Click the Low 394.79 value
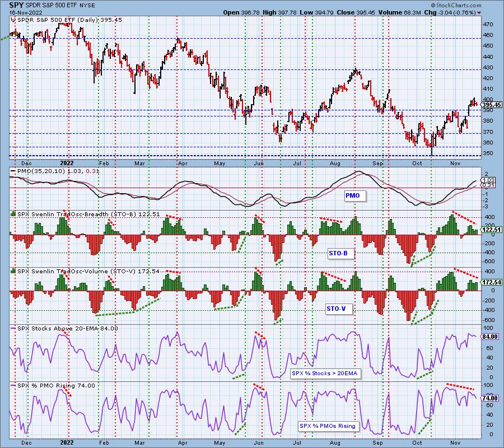This screenshot has width=504, height=448. pyautogui.click(x=317, y=12)
